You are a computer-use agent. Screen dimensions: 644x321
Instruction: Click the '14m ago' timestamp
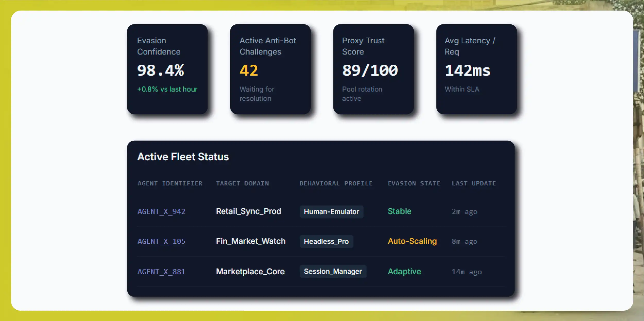pyautogui.click(x=467, y=272)
